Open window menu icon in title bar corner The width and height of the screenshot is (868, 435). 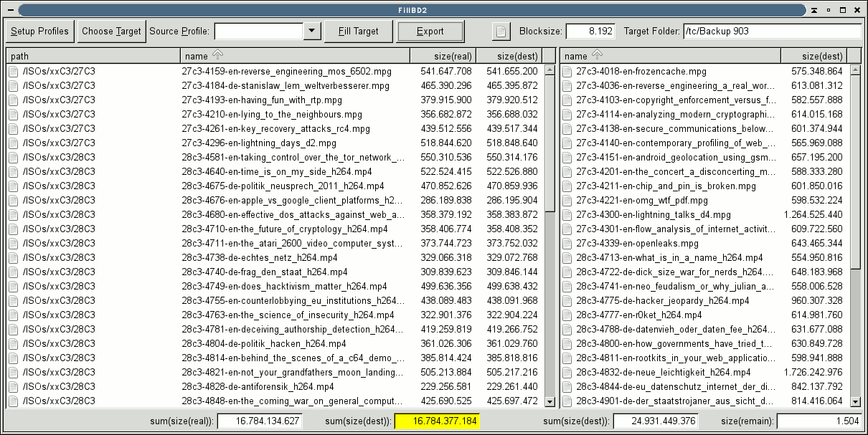(9, 10)
